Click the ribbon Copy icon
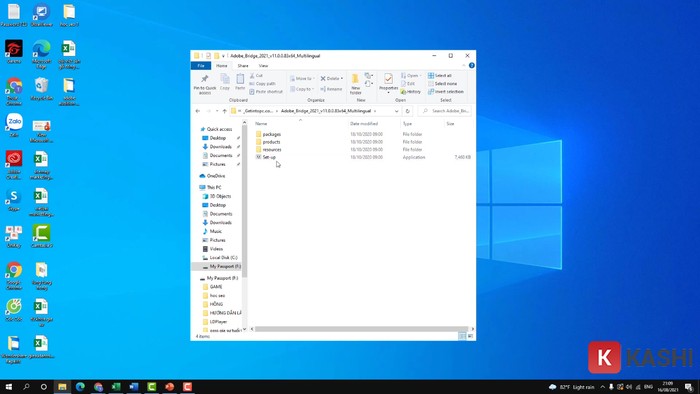The image size is (700, 394). pos(225,82)
